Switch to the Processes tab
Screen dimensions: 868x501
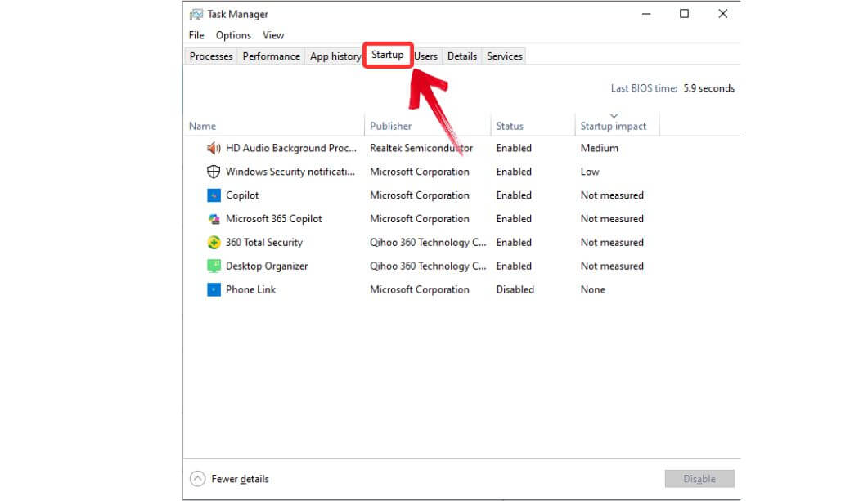click(x=210, y=56)
